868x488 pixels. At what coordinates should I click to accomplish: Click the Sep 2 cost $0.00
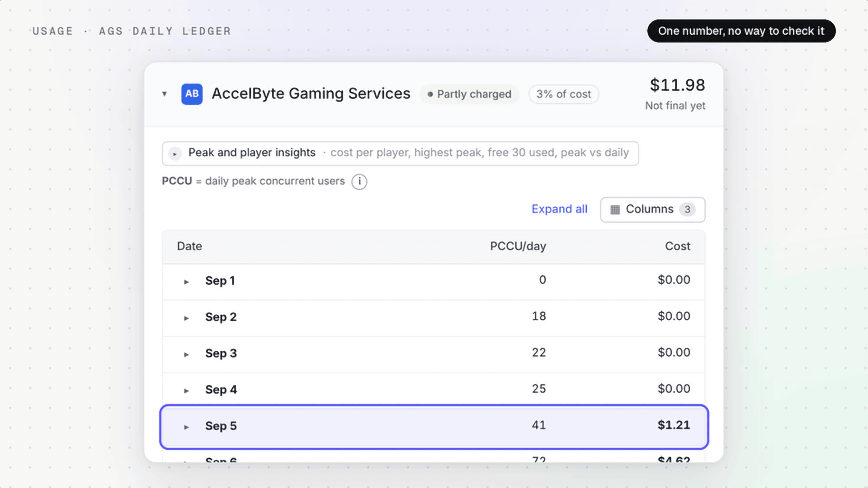coord(674,316)
